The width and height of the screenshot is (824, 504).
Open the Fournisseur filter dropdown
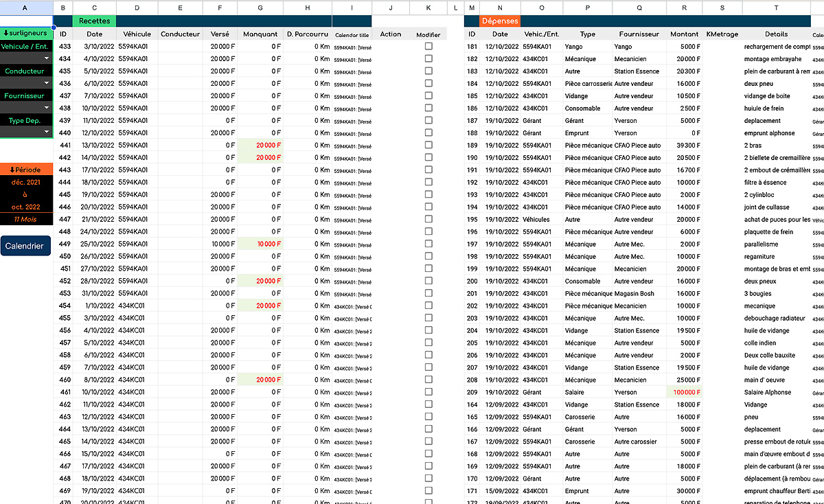click(47, 108)
